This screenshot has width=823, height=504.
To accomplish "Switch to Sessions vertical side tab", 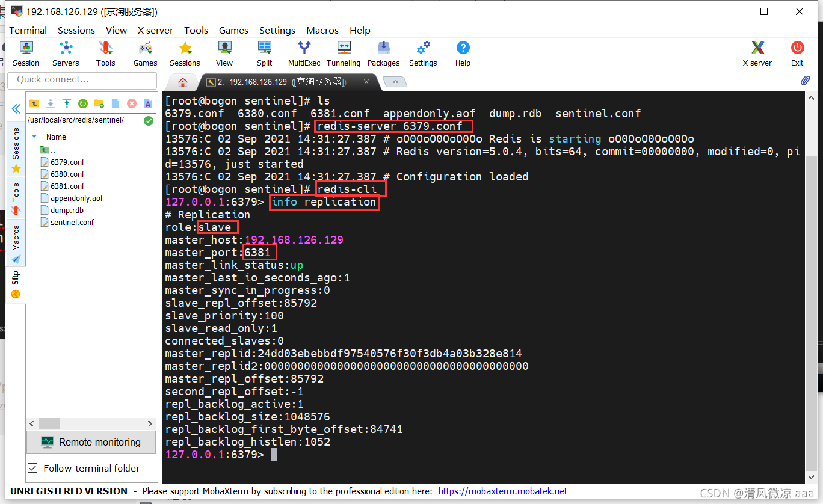I will (x=16, y=149).
